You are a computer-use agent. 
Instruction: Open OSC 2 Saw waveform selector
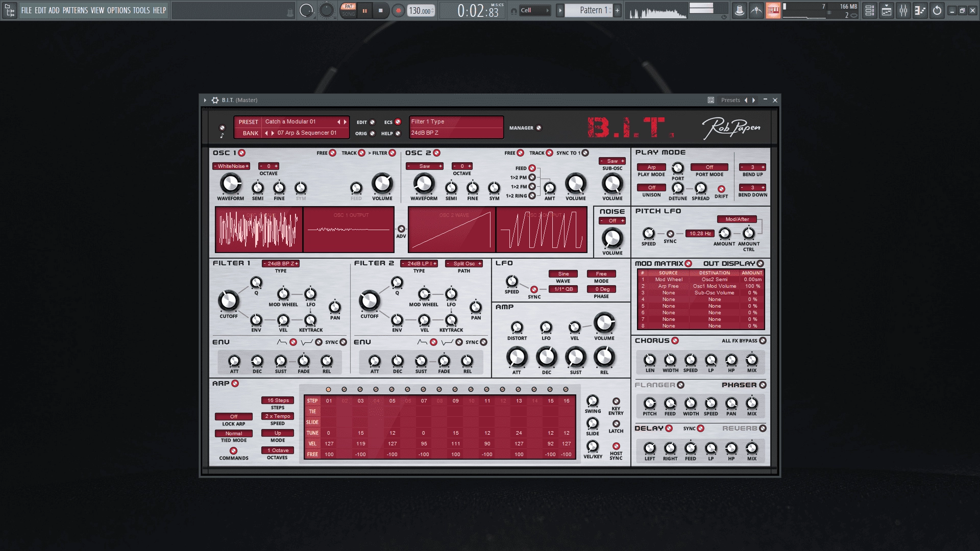[x=424, y=166]
